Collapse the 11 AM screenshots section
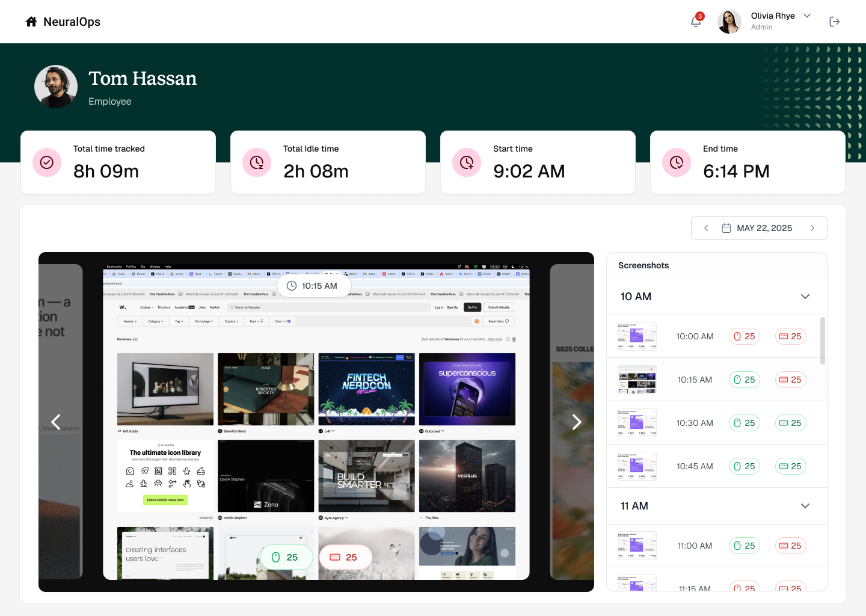This screenshot has width=866, height=616. 805,506
